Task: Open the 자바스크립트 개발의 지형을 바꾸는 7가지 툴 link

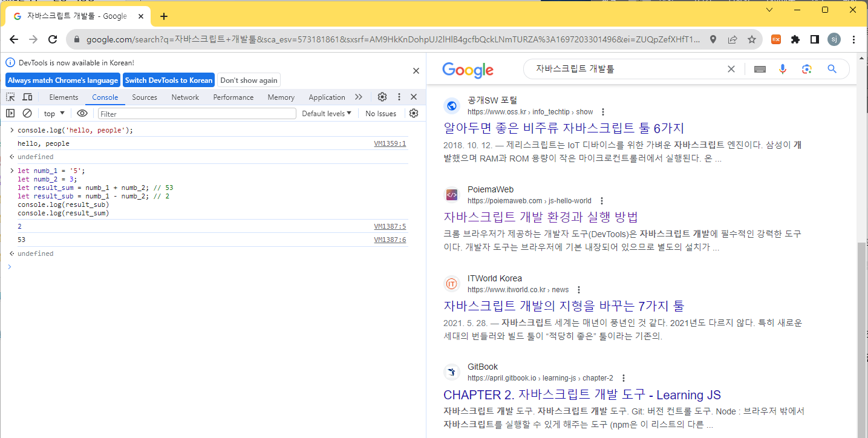Action: [x=564, y=306]
